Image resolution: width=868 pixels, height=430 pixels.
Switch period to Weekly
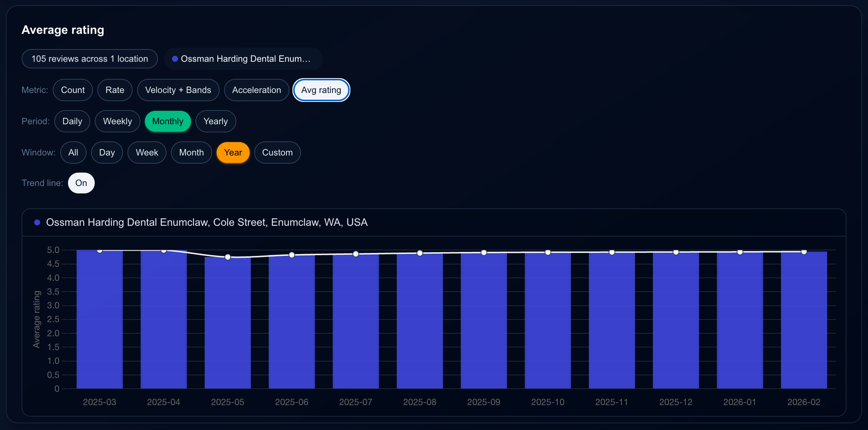point(117,121)
